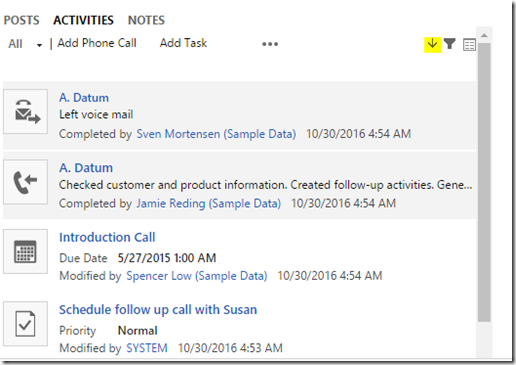This screenshot has height=365, width=516.
Task: Click the due date 5/27/2015 1:00 AM
Action: coord(167,258)
